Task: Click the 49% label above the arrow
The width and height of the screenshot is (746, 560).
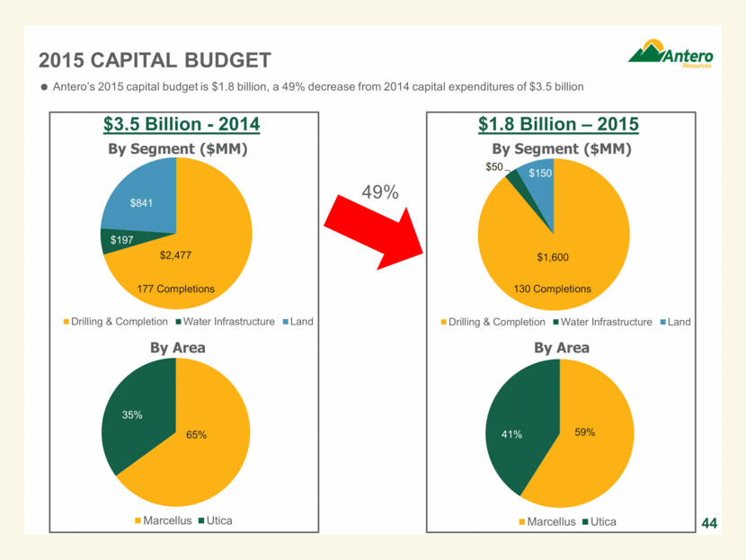Action: (x=379, y=192)
